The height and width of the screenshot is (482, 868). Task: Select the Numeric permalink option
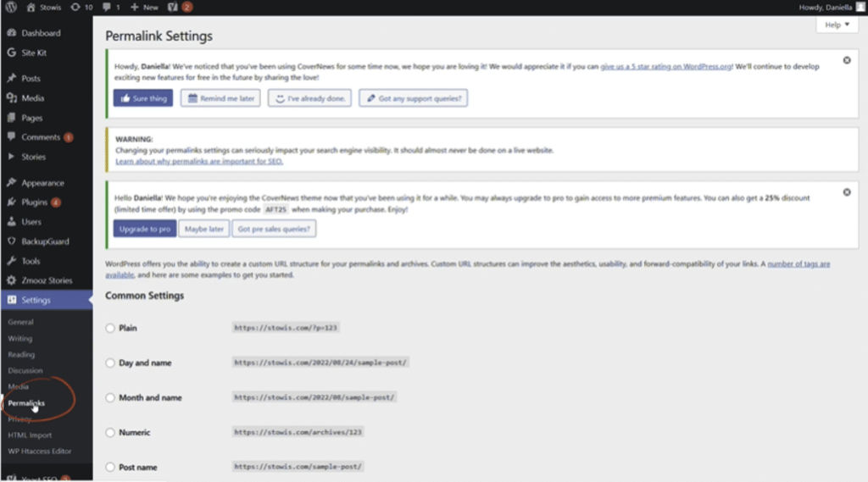click(110, 433)
